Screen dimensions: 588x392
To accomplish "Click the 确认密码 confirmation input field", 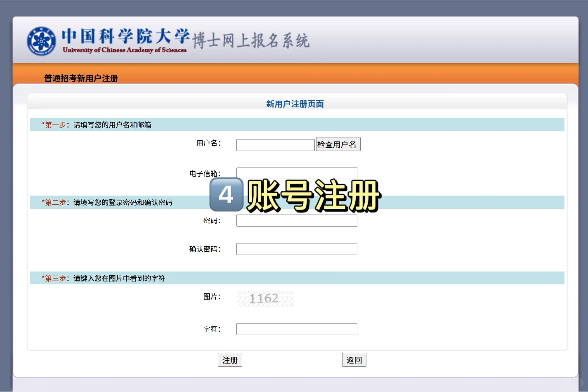I will 296,249.
